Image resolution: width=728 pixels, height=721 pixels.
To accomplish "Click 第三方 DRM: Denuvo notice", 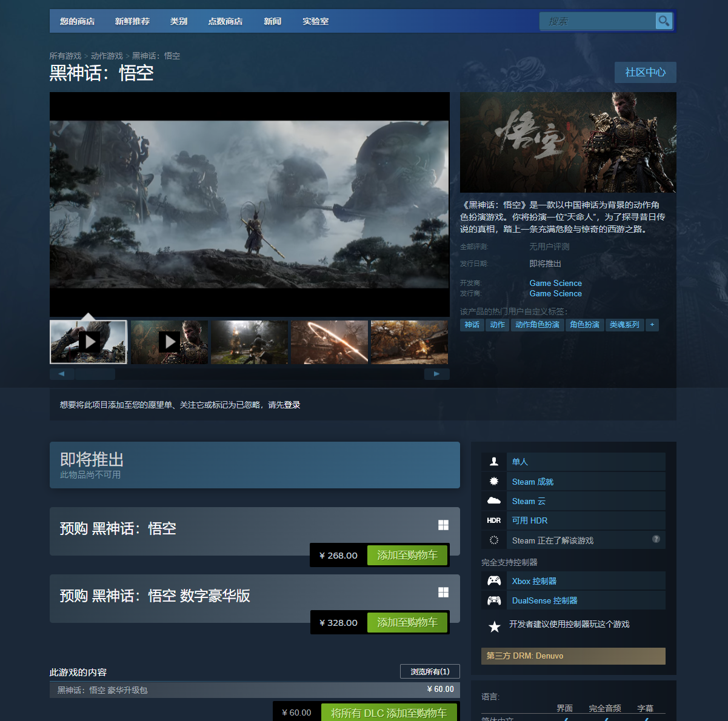I will [573, 656].
